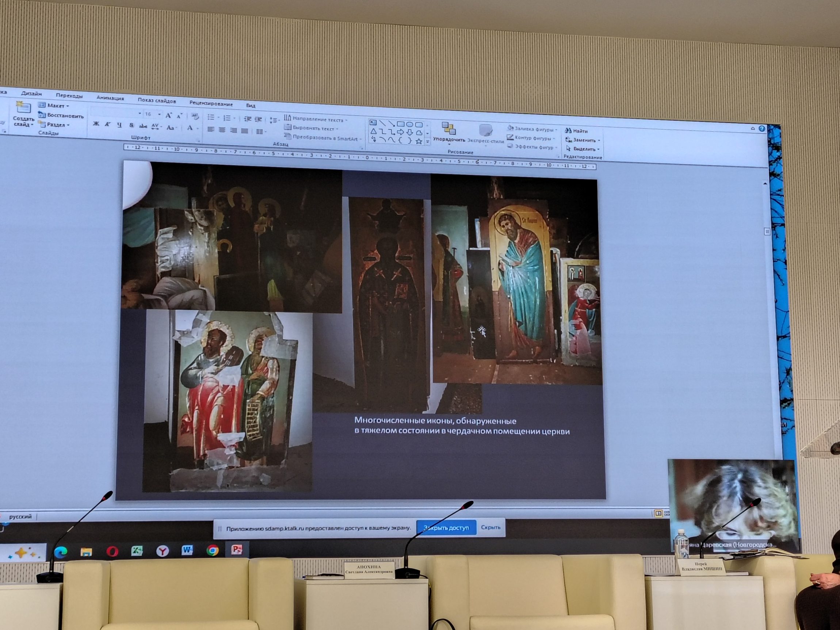Open the Показ слайдов tab
Screen dimensions: 840x630
pos(156,101)
